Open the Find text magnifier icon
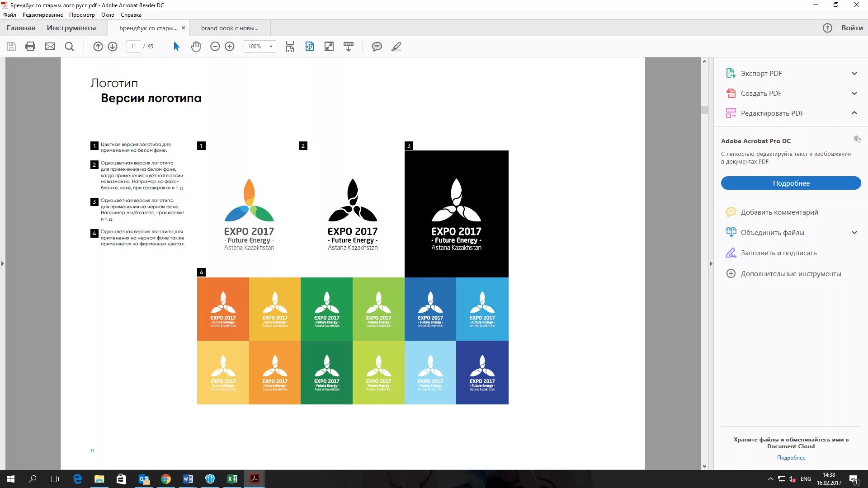 pyautogui.click(x=69, y=47)
